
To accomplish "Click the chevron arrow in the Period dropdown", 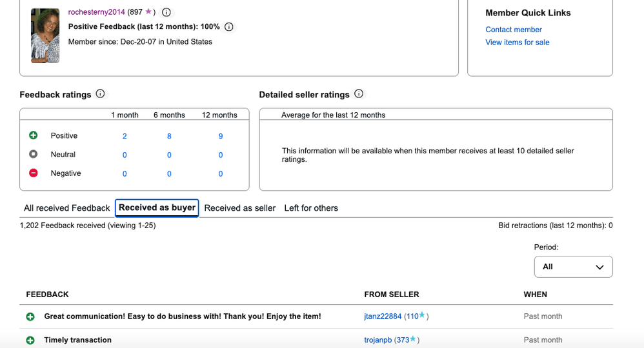I will coord(599,267).
